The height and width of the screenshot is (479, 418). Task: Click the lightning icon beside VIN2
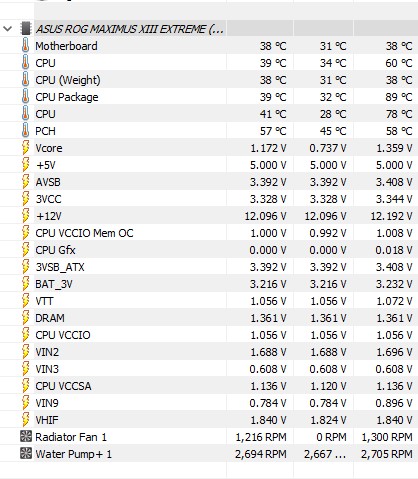click(25, 352)
